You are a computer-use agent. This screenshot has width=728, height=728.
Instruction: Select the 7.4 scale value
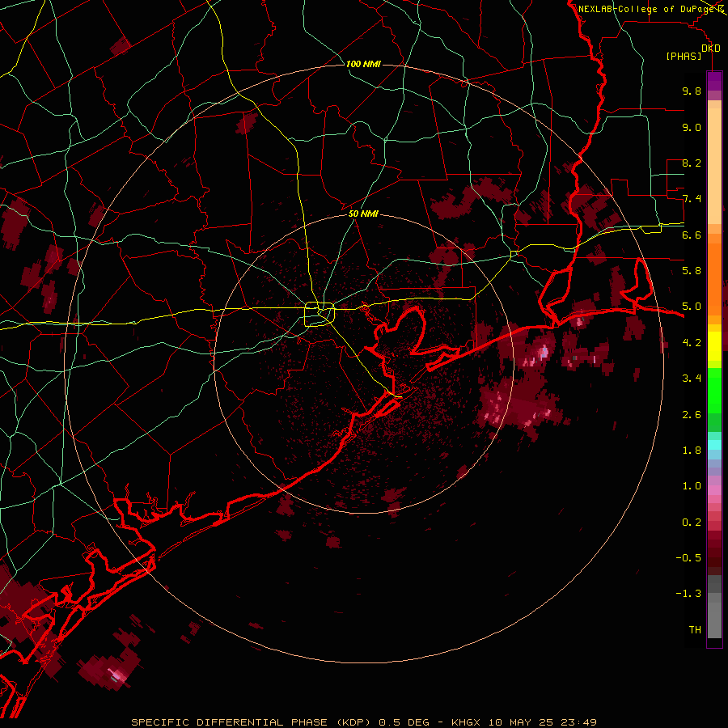click(x=692, y=199)
